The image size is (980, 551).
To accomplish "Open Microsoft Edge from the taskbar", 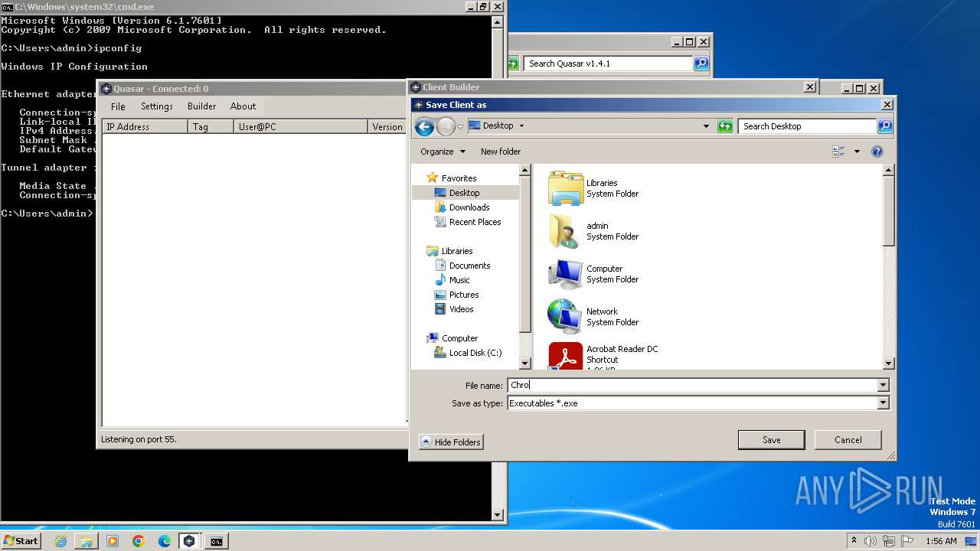I will [x=165, y=541].
